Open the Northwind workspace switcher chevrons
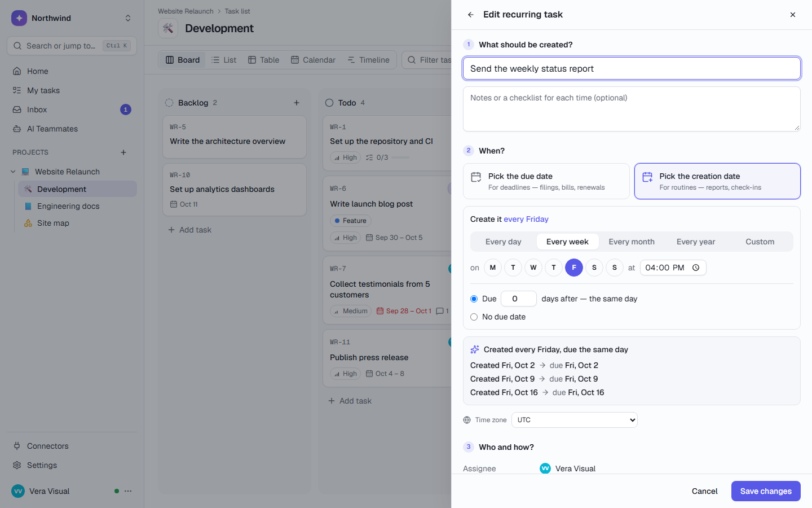 click(128, 18)
